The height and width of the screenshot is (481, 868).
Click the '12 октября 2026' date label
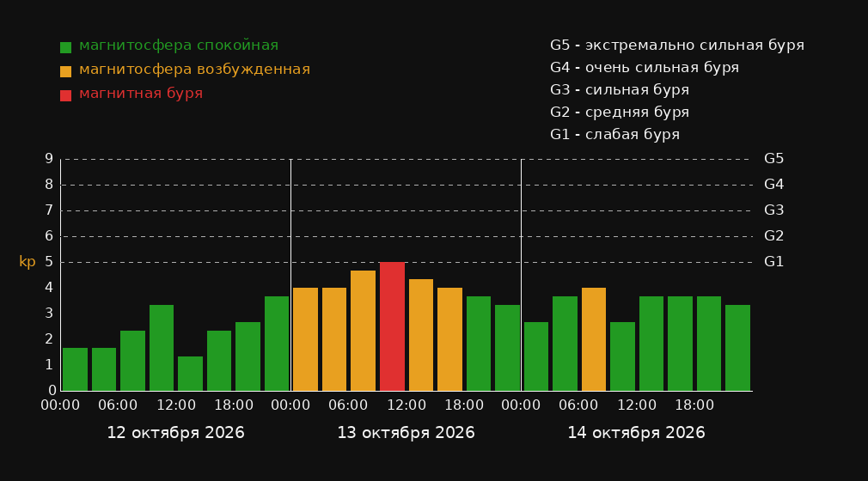[x=175, y=433]
